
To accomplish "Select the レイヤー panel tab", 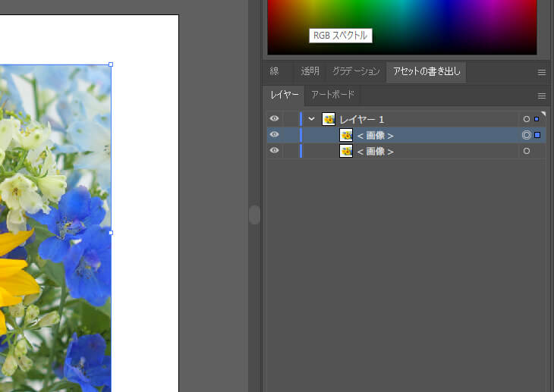I will coord(284,95).
